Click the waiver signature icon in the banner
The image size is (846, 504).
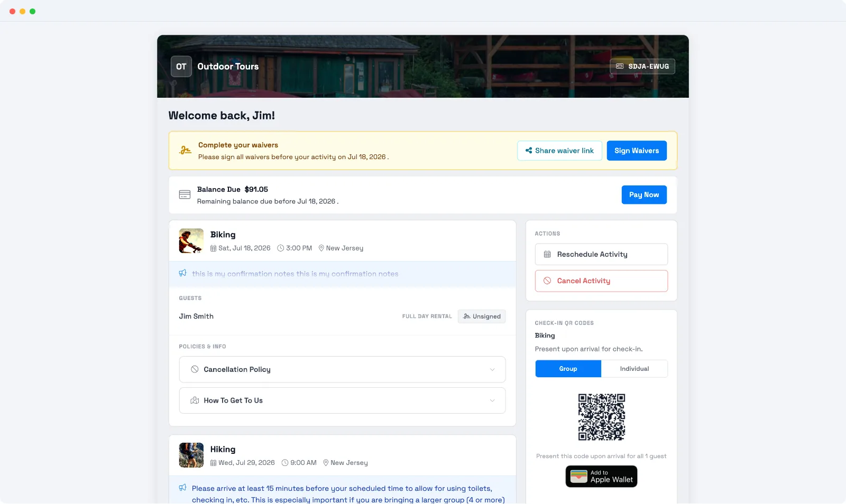tap(185, 151)
